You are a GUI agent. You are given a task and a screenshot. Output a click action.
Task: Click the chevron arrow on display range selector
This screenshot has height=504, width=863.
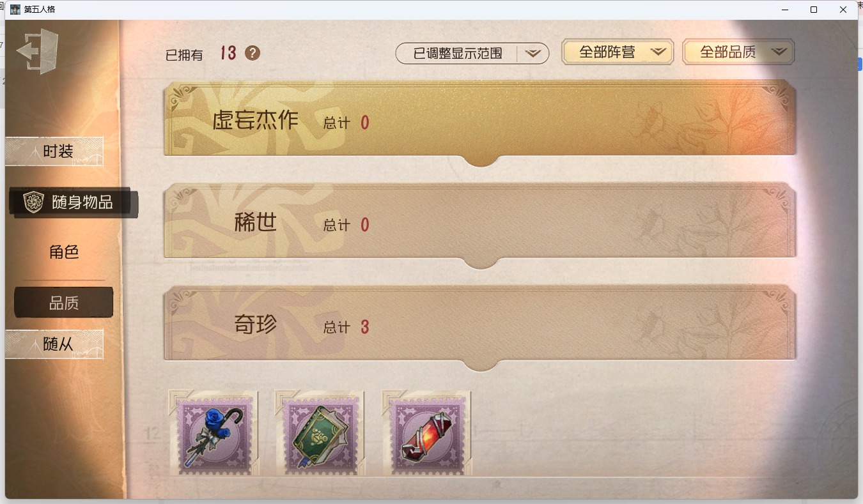click(533, 54)
